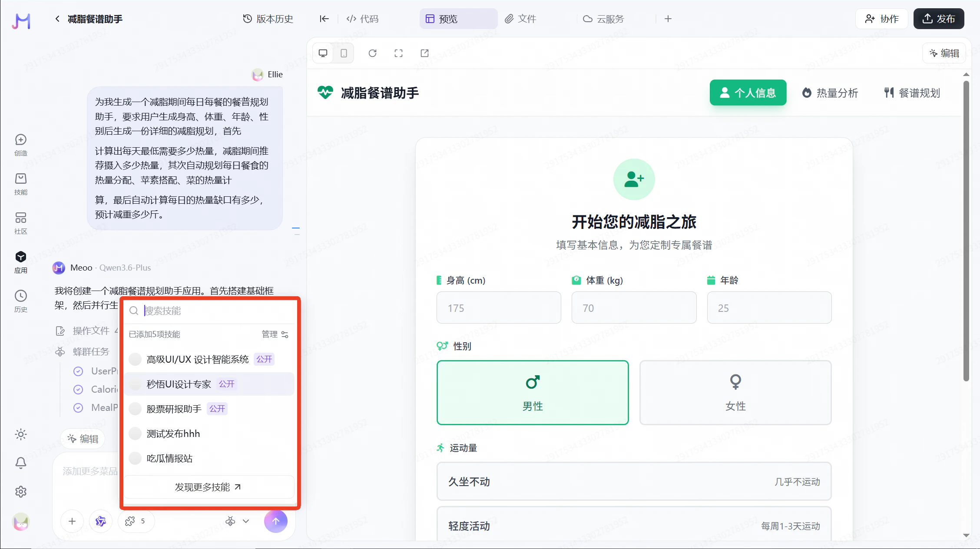The width and height of the screenshot is (980, 549).
Task: Click the 发布 publish button
Action: pyautogui.click(x=938, y=19)
